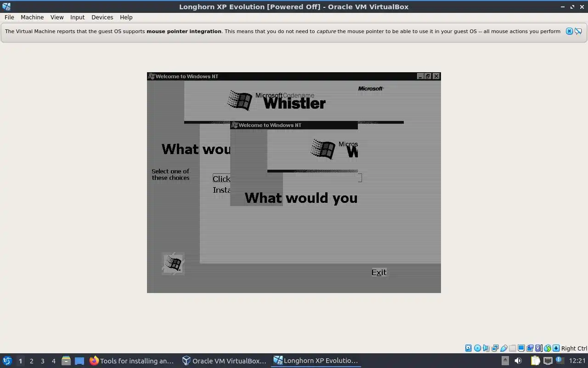Restore guest Welcome to Windows NT window
Viewport: 588px width, 368px height.
(428, 76)
